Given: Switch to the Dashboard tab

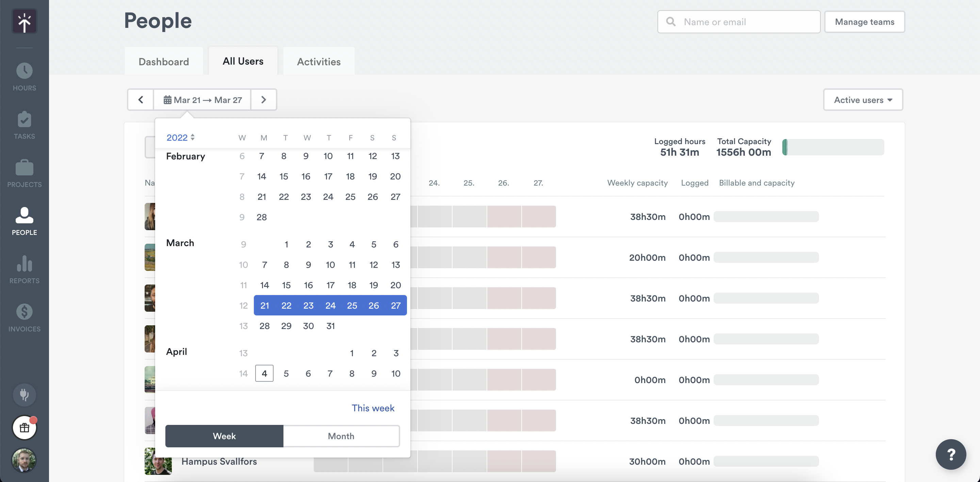Looking at the screenshot, I should (164, 61).
